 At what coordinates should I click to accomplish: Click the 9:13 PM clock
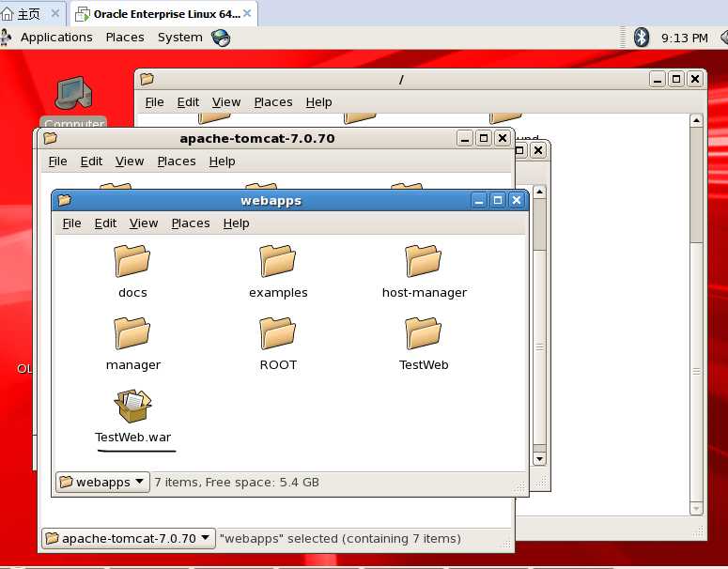coord(685,38)
